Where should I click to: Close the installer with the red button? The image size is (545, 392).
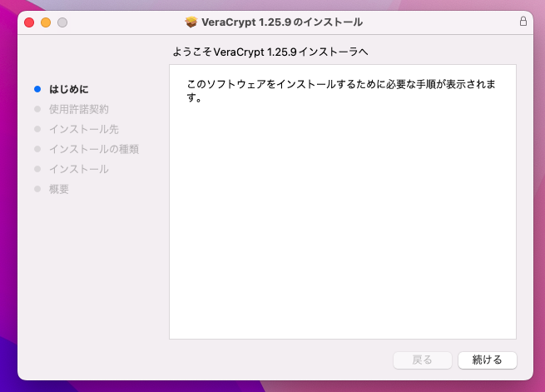[29, 22]
